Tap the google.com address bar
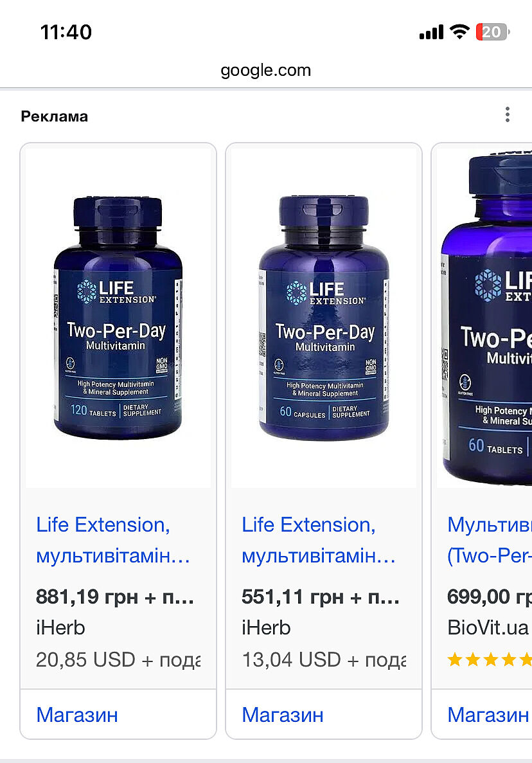The height and width of the screenshot is (763, 532). pos(265,70)
